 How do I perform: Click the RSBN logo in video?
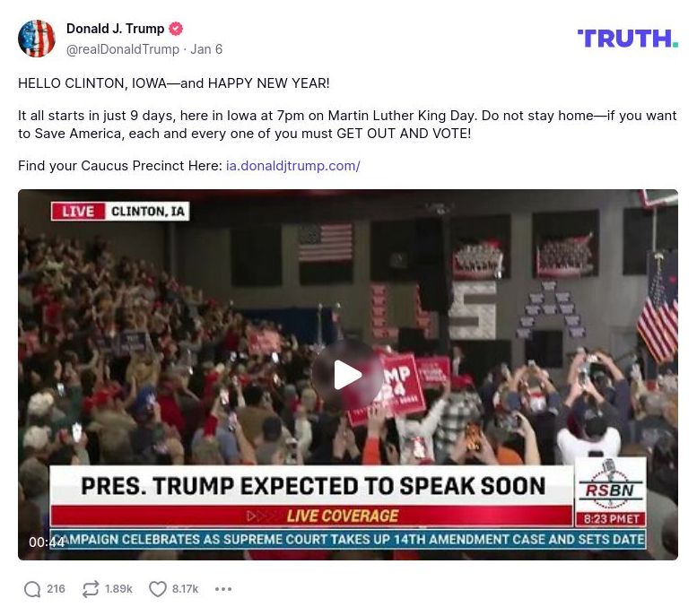610,486
